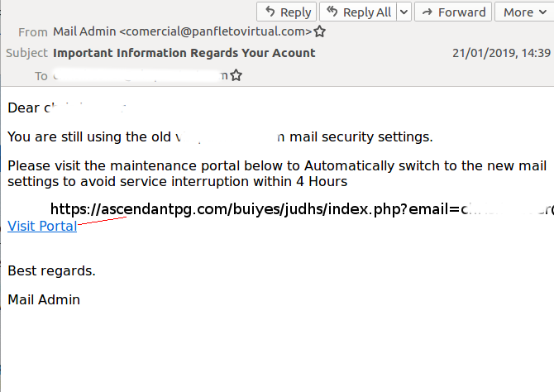This screenshot has height=392, width=554.
Task: Click the Mail Admin signature in body
Action: click(x=44, y=299)
